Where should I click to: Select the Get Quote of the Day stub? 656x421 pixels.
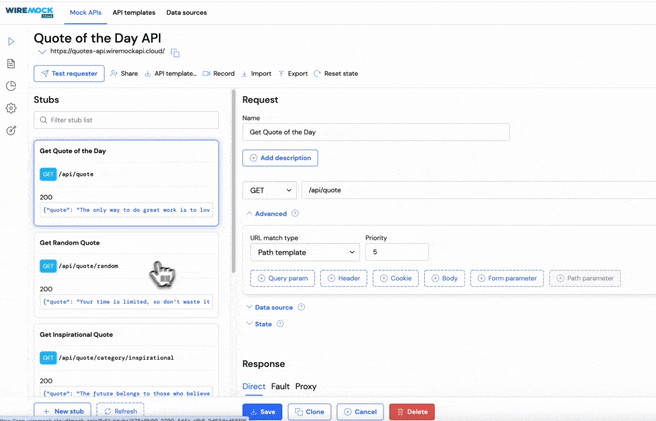pyautogui.click(x=126, y=183)
